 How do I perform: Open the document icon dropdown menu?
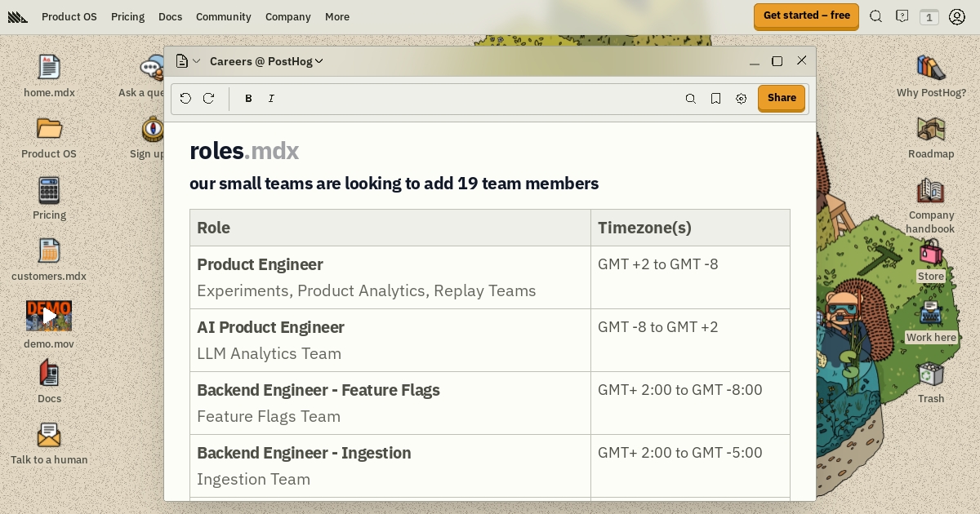pyautogui.click(x=188, y=61)
